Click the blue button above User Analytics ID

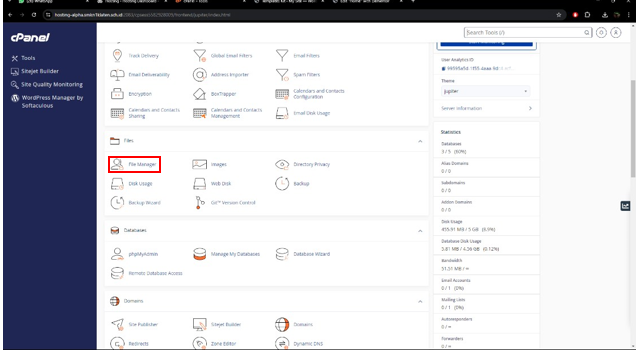pos(486,43)
